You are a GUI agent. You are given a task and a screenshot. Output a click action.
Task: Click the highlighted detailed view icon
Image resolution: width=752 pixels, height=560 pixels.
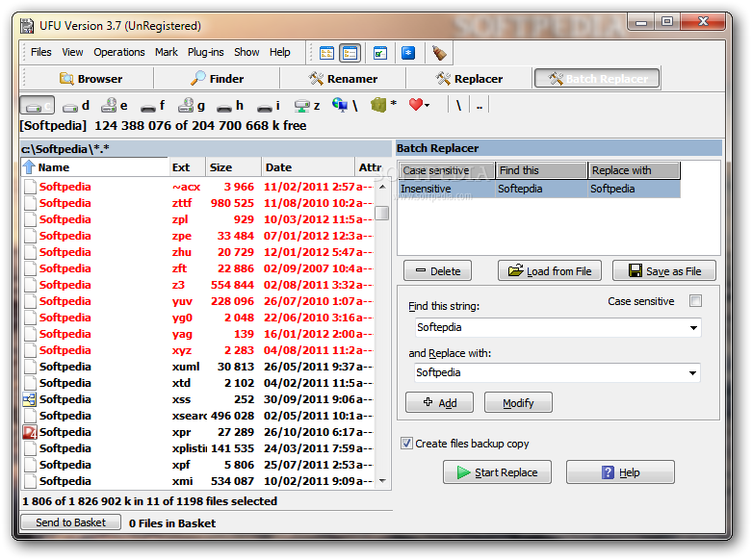350,53
